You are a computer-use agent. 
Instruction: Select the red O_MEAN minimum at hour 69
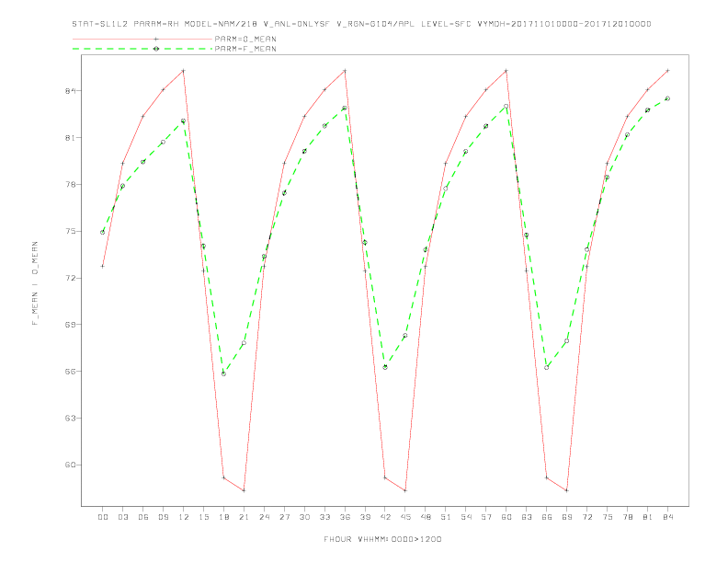[x=566, y=490]
